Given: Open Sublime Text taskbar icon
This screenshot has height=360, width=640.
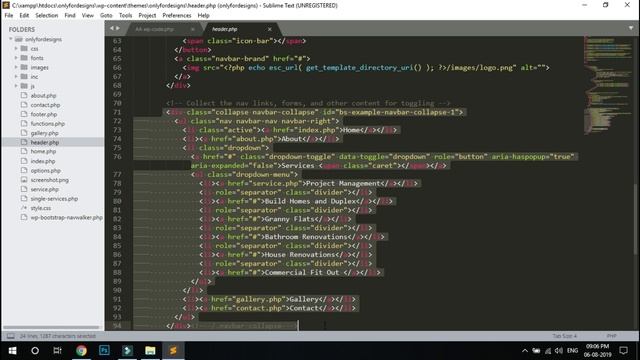Looking at the screenshot, I should [x=173, y=350].
